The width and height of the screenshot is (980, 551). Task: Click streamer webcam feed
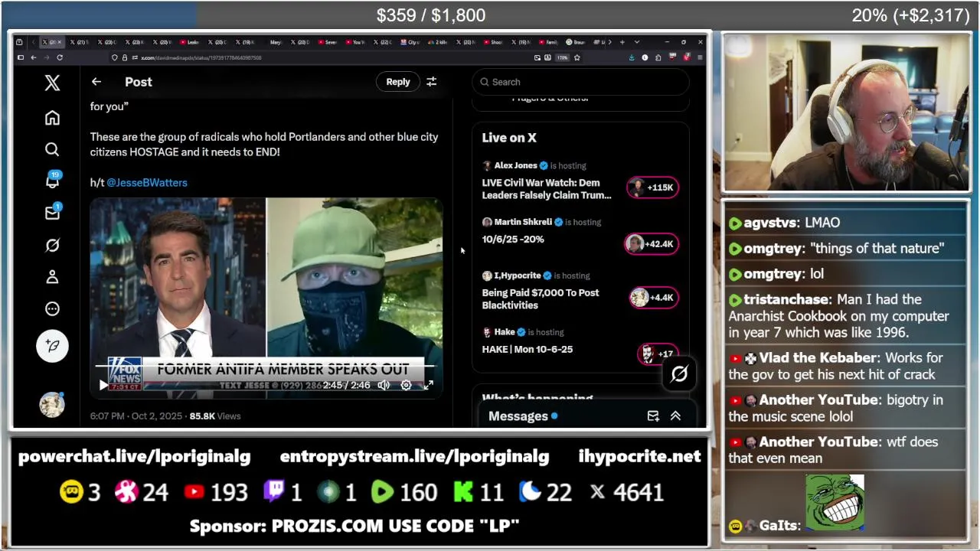pos(847,112)
